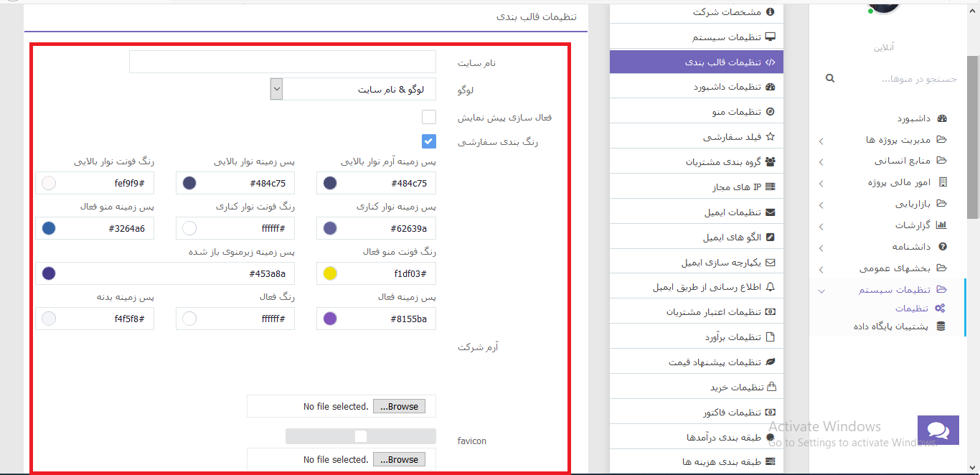Open تنظیمات submenu link in sidebar
This screenshot has height=475, width=980.
tap(911, 309)
